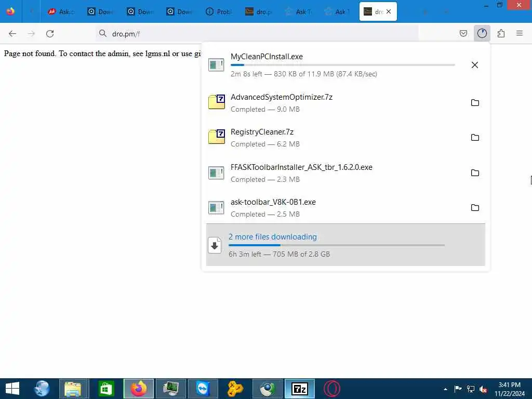Click 'Completed — 2.3 MB' status text
Image resolution: width=532 pixels, height=399 pixels.
(x=265, y=179)
